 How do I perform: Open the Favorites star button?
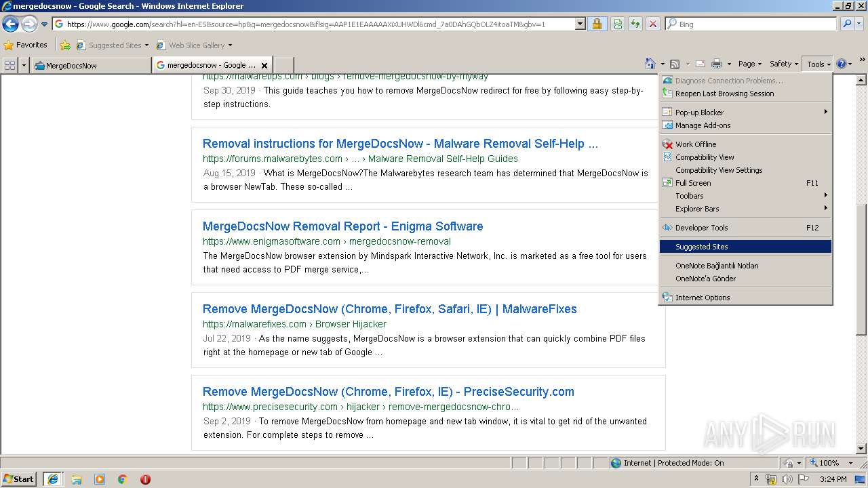[x=25, y=45]
